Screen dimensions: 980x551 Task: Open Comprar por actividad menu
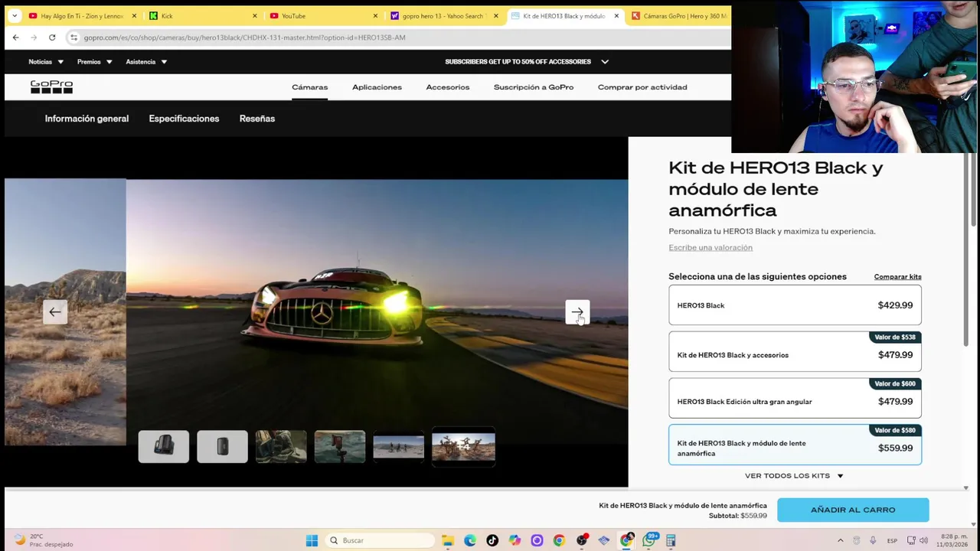click(x=642, y=87)
